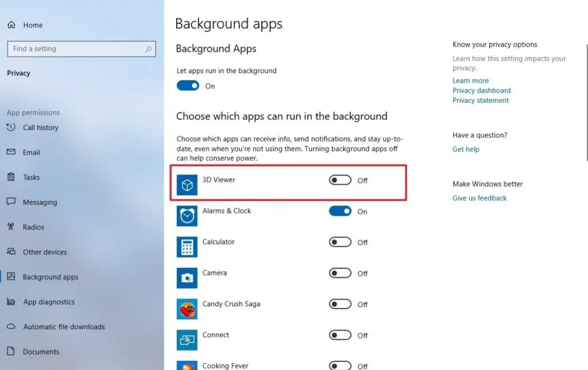
Task: Enable Camera background toggle
Action: pyautogui.click(x=340, y=273)
